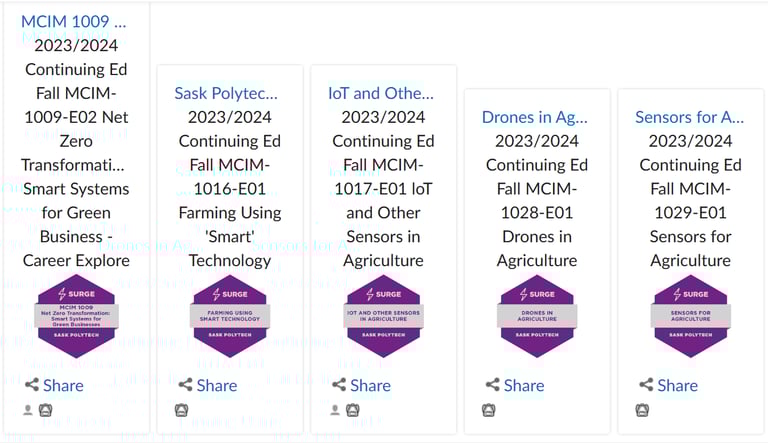The width and height of the screenshot is (768, 443).
Task: Click the backpack icon under Farming card
Action: [x=182, y=410]
